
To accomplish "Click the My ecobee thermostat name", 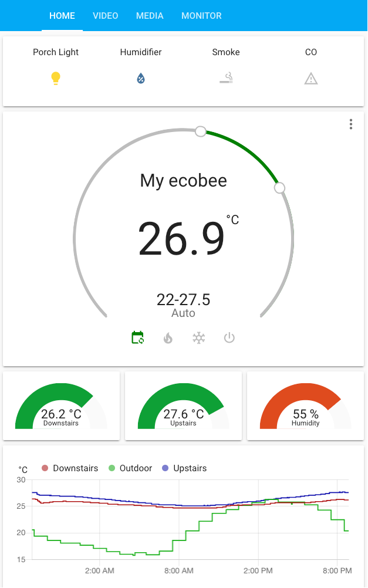I will [x=183, y=180].
